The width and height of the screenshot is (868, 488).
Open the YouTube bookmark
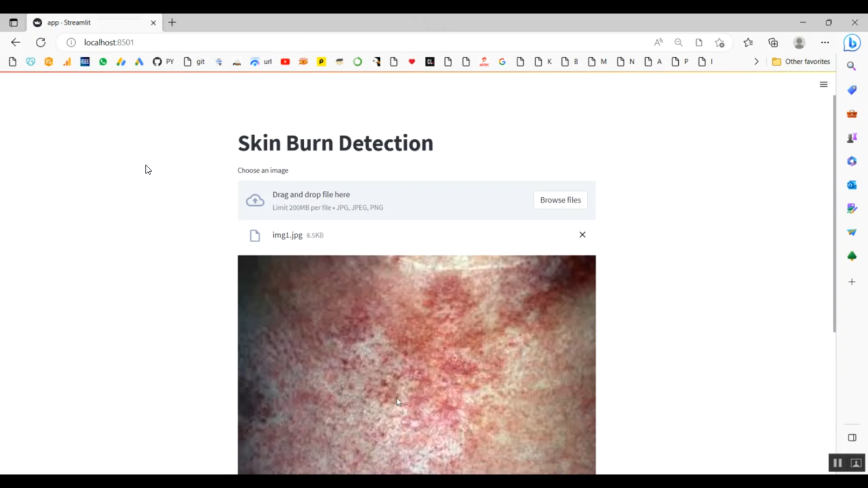coord(285,61)
